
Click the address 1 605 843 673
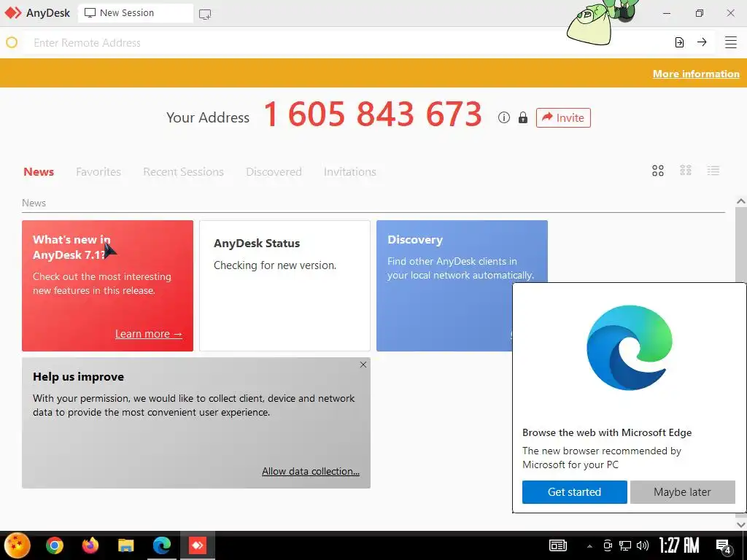[x=373, y=114]
